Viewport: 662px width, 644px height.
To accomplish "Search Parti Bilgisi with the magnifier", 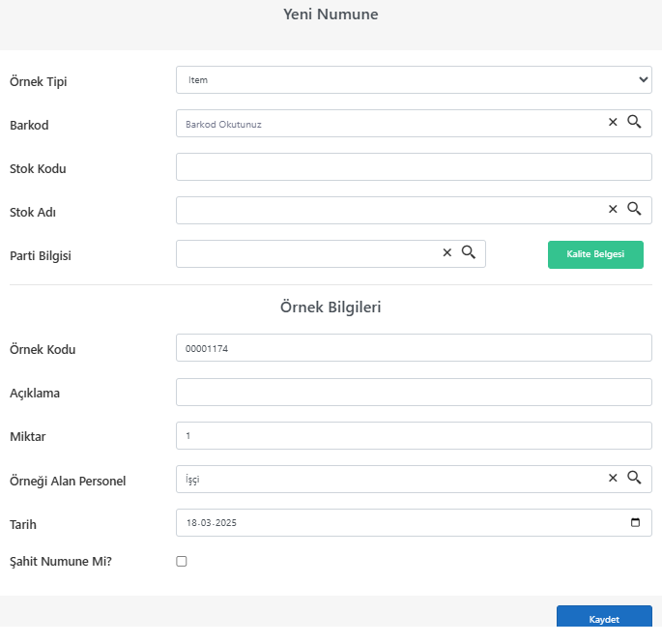I will [x=468, y=252].
